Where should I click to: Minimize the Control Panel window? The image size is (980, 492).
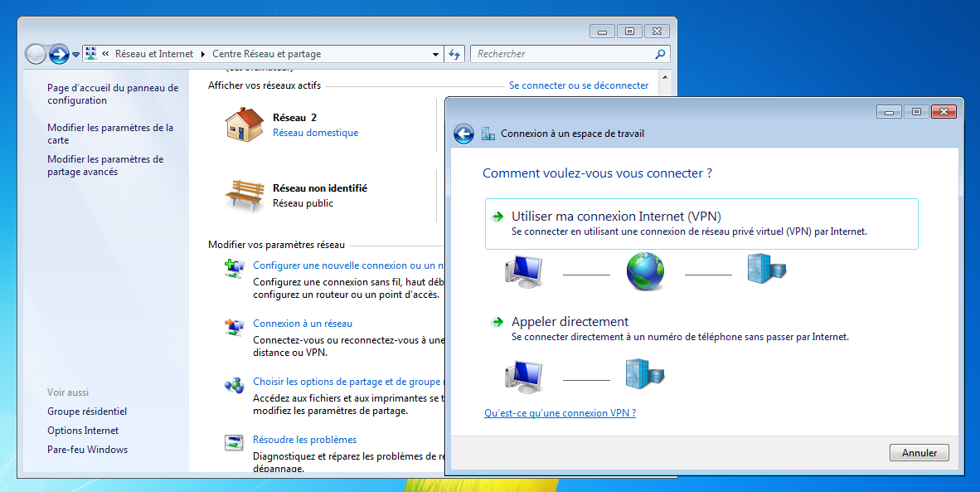click(x=602, y=32)
